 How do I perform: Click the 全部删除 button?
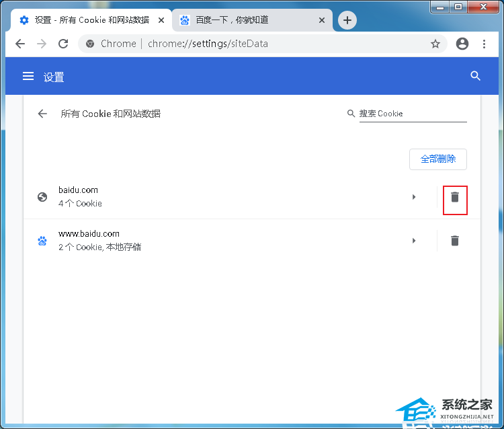tap(437, 159)
